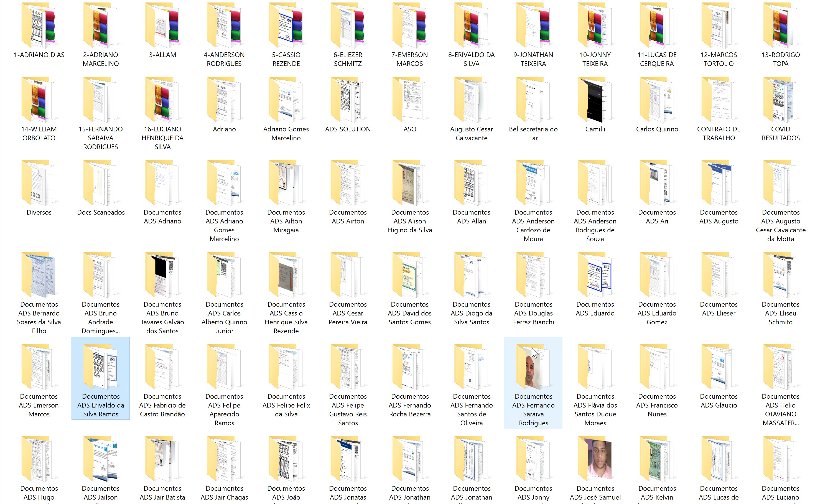Screen dimensions: 815x504
Task: Click 'Documentos ADS Helio OTAVIANO MASSAFER...' label
Action: pyautogui.click(x=781, y=410)
